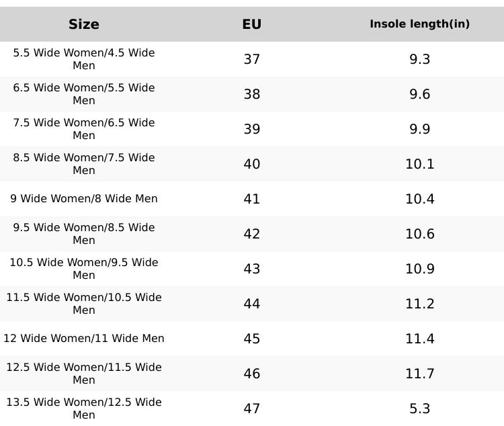Select the EU 37 cell
504x426 pixels.
[252, 59]
